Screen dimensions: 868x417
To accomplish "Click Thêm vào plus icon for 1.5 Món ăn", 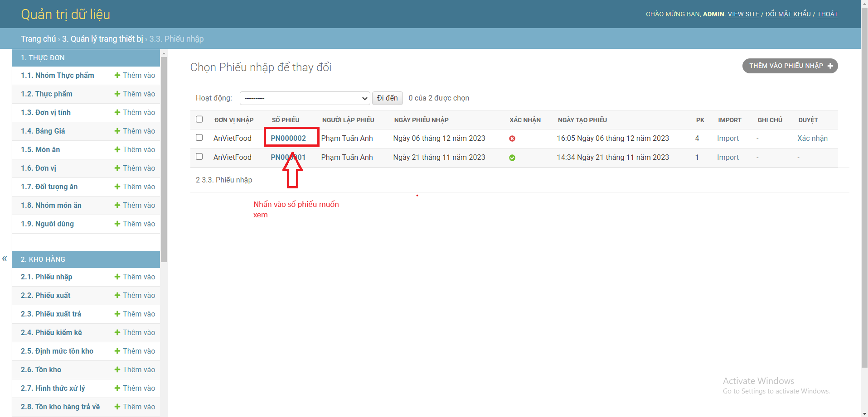I will point(117,149).
